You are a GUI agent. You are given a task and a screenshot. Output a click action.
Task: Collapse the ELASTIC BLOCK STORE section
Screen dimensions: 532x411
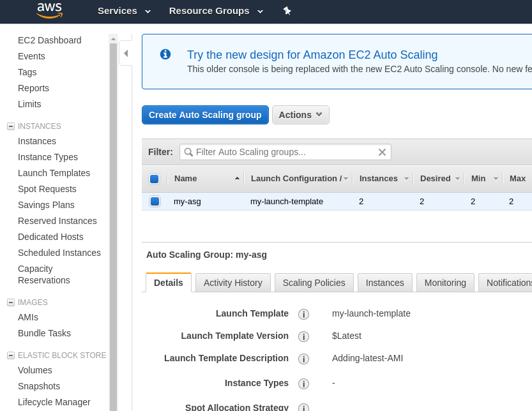coord(11,355)
